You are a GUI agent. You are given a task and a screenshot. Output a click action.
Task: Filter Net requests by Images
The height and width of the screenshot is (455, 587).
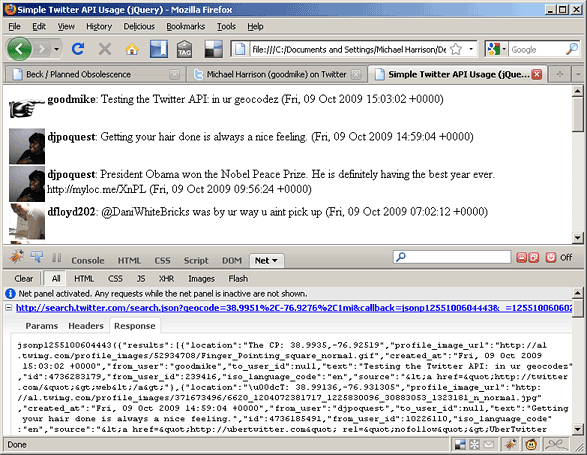click(x=201, y=279)
